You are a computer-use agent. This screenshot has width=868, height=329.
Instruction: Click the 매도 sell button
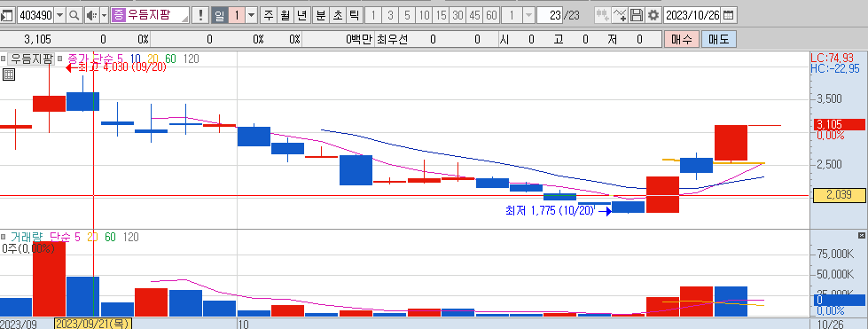(718, 39)
